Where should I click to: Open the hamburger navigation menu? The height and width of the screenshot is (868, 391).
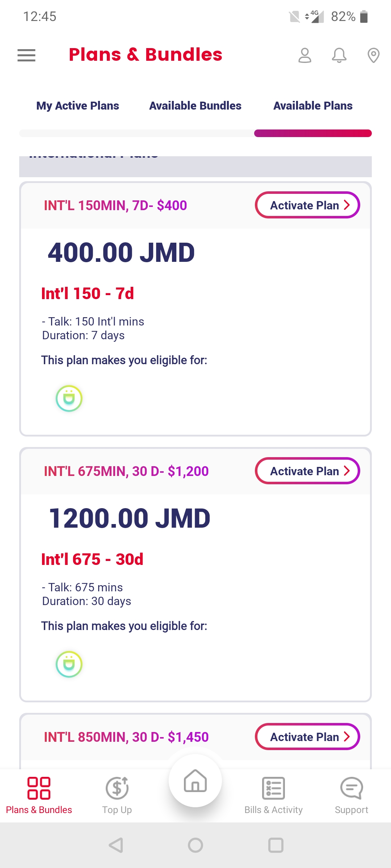[26, 55]
